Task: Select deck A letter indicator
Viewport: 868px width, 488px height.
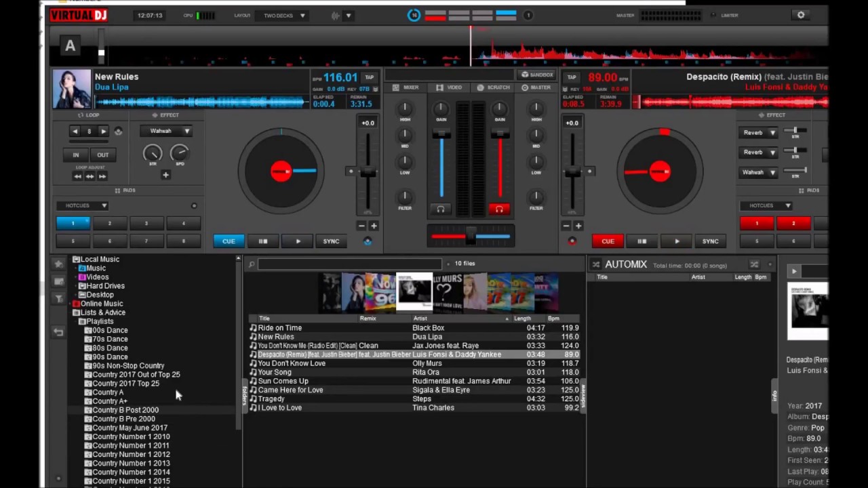Action: 70,45
